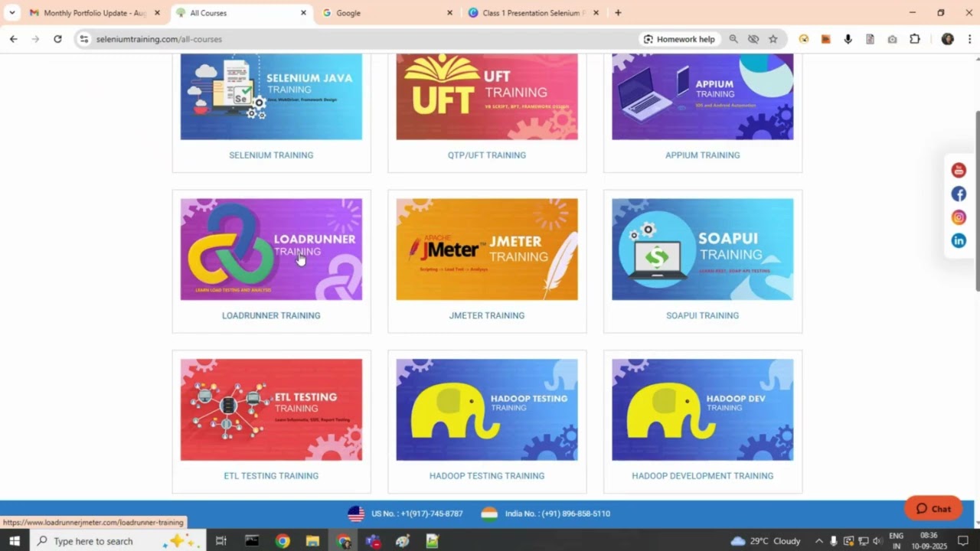This screenshot has width=980, height=551.
Task: Open the APPIUM TRAINING link
Action: [702, 155]
